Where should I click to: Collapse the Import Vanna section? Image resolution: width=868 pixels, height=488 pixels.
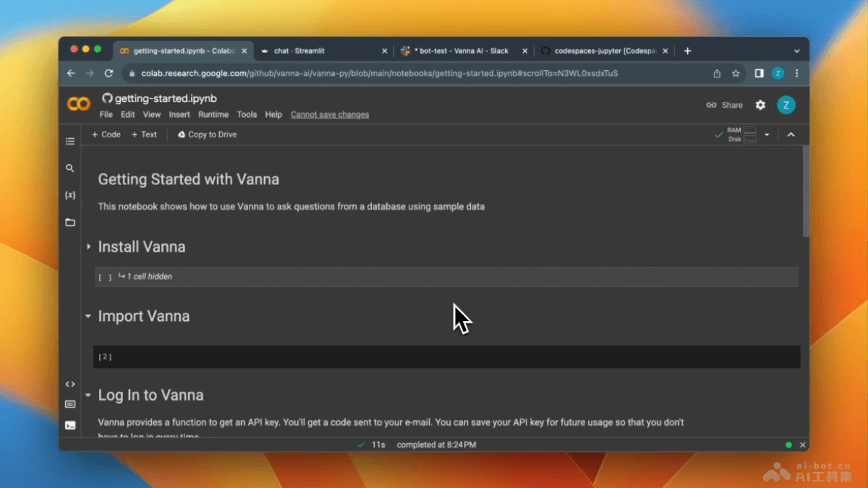tap(88, 316)
